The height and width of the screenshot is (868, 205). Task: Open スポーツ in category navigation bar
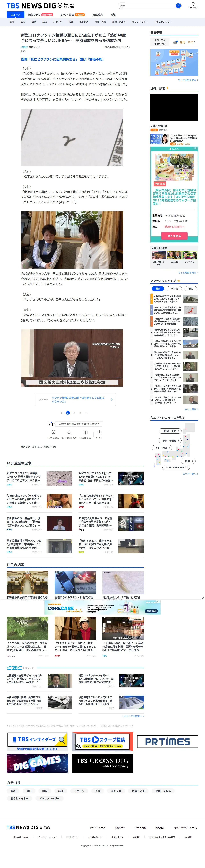pyautogui.click(x=58, y=22)
